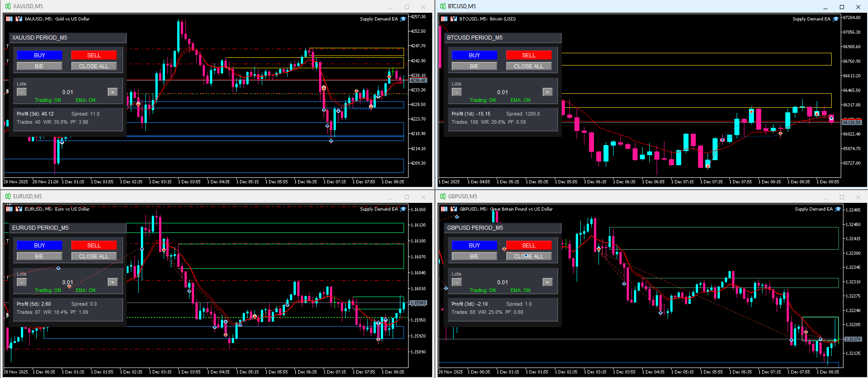Click CLOSE ALL in the BTCUSD panel
Screen dimensions: 868x378
point(529,66)
